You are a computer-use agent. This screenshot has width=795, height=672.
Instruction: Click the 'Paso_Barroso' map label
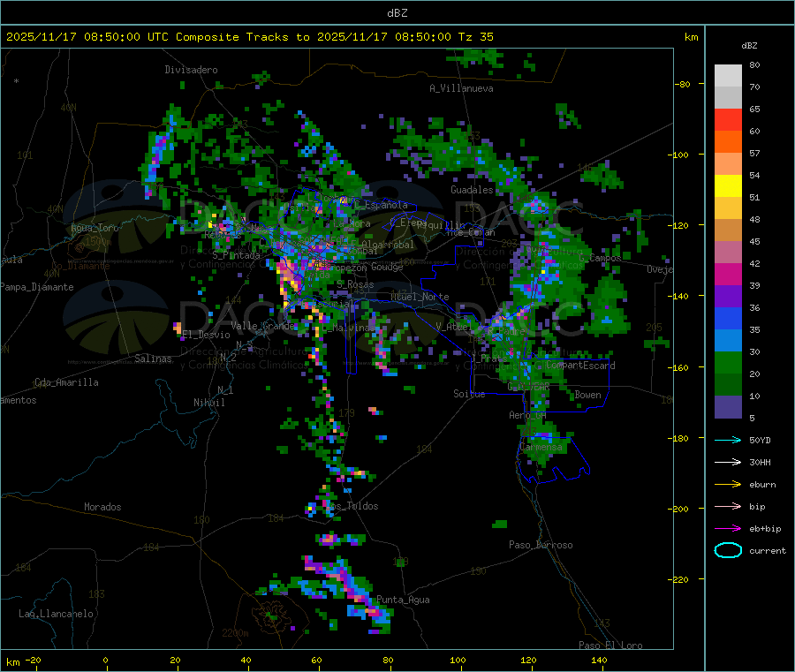[x=541, y=545]
